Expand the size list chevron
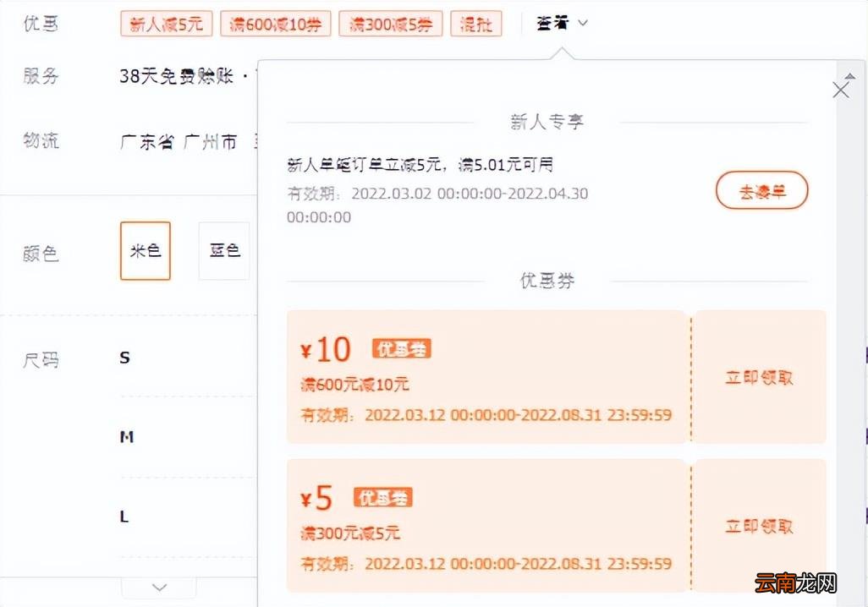 pyautogui.click(x=159, y=587)
